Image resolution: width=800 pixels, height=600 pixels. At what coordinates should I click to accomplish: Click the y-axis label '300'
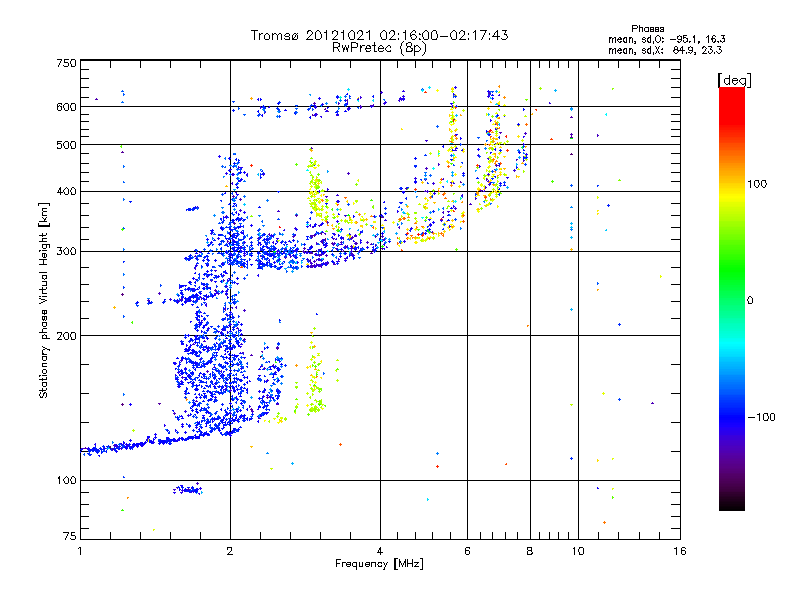tap(66, 252)
